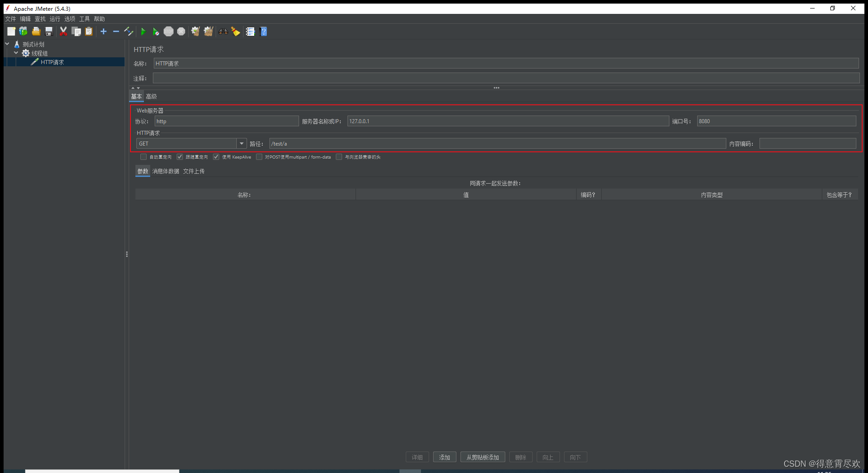The height and width of the screenshot is (473, 868).
Task: Click the Cut scissors icon
Action: [x=63, y=31]
